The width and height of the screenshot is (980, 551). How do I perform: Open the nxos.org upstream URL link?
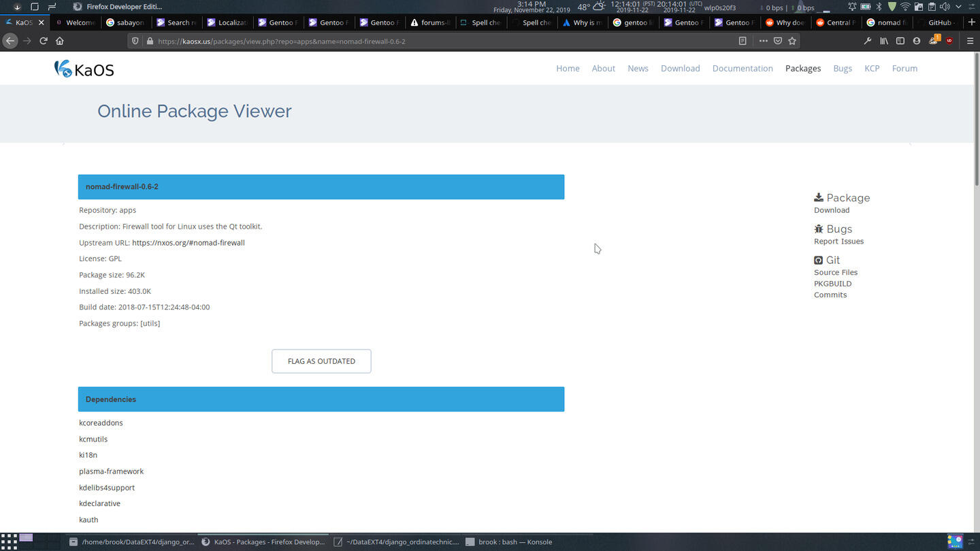[x=189, y=243]
